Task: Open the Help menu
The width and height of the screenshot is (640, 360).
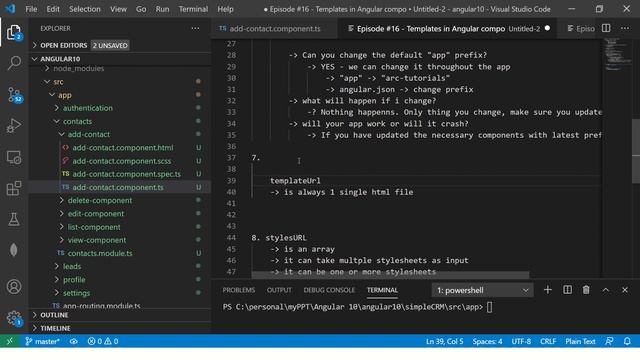Action: [225, 9]
